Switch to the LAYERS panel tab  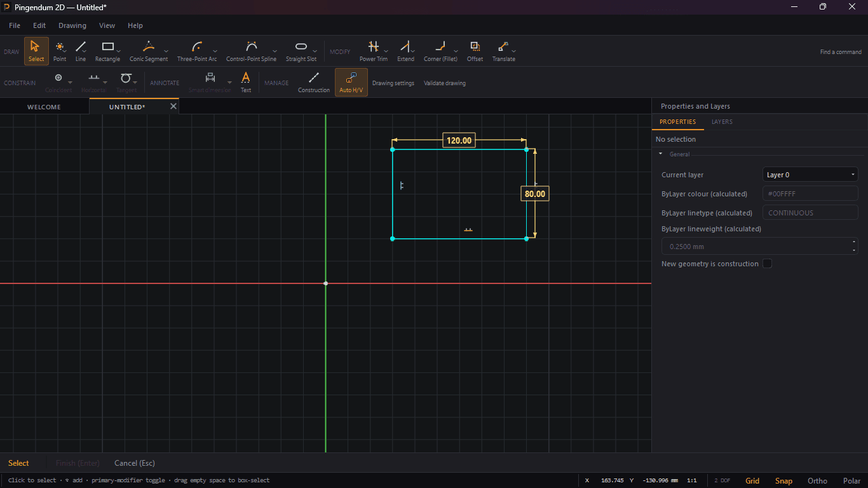tap(722, 121)
